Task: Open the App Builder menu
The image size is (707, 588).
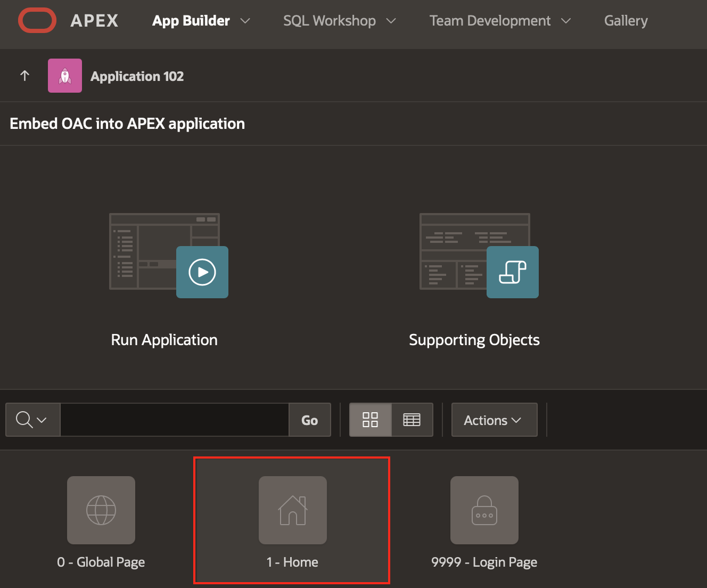Action: [x=191, y=21]
